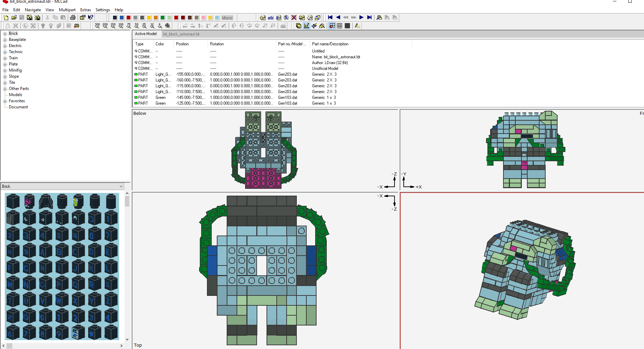644x349 pixels.
Task: Open the find part binoculars tool
Action: pos(379,18)
